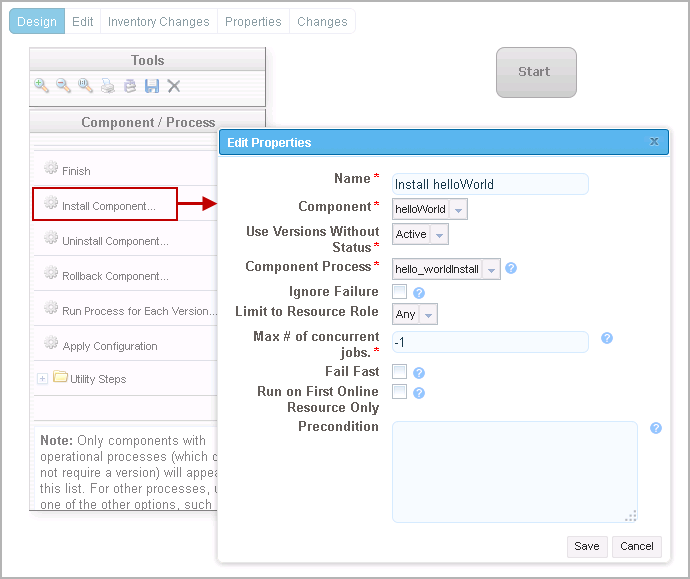Click the reset zoom magnifier icon
This screenshot has height=579, width=690.
point(85,86)
